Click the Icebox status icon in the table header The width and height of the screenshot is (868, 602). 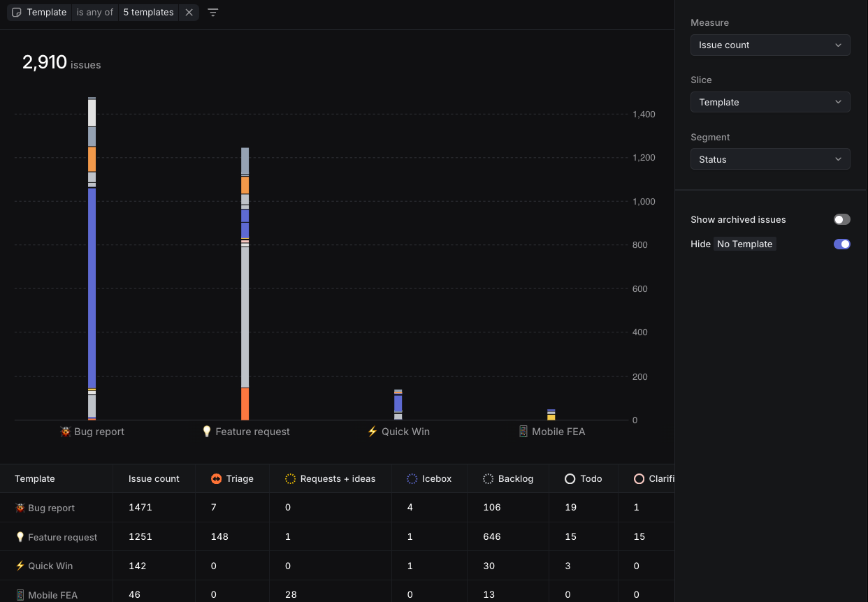click(412, 478)
